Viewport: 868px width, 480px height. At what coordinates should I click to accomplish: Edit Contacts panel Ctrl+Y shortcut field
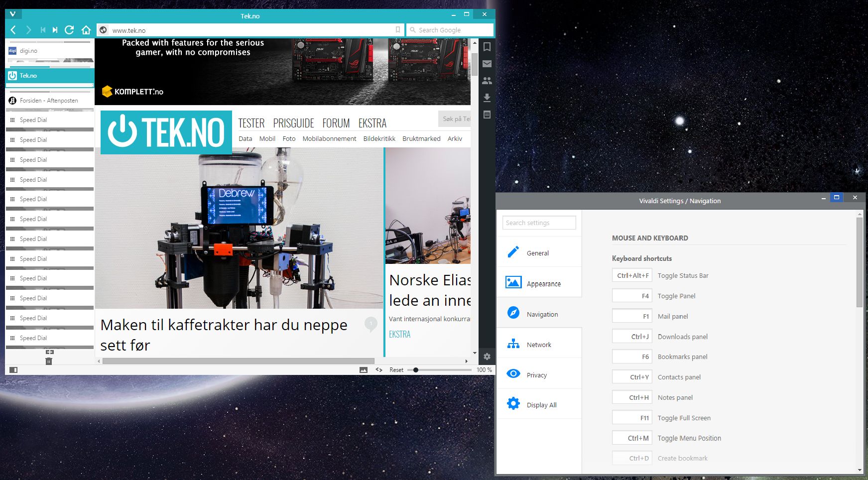[x=632, y=377]
